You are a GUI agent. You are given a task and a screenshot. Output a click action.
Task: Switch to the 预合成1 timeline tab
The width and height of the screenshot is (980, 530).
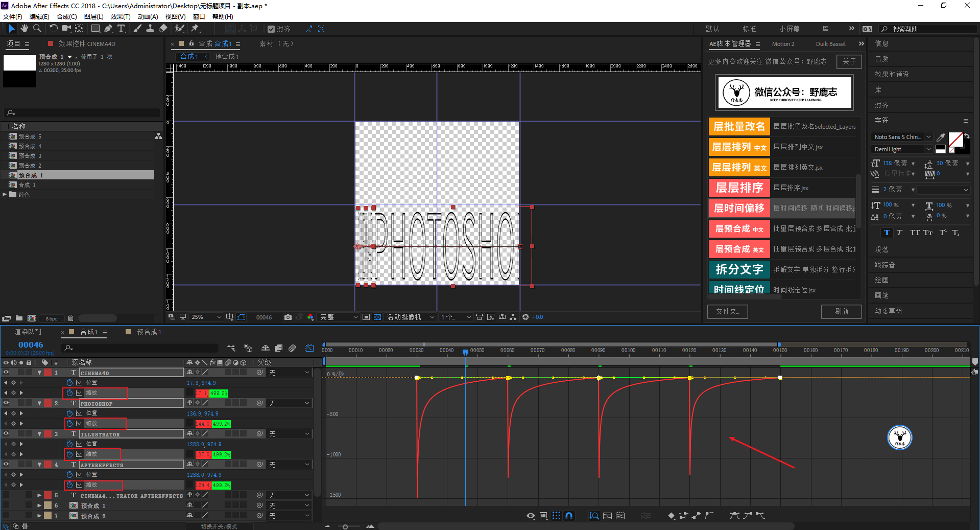(x=148, y=332)
